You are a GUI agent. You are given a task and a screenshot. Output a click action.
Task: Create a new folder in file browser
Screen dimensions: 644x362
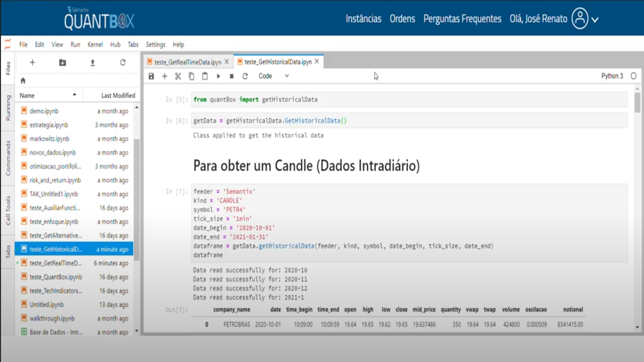[62, 63]
